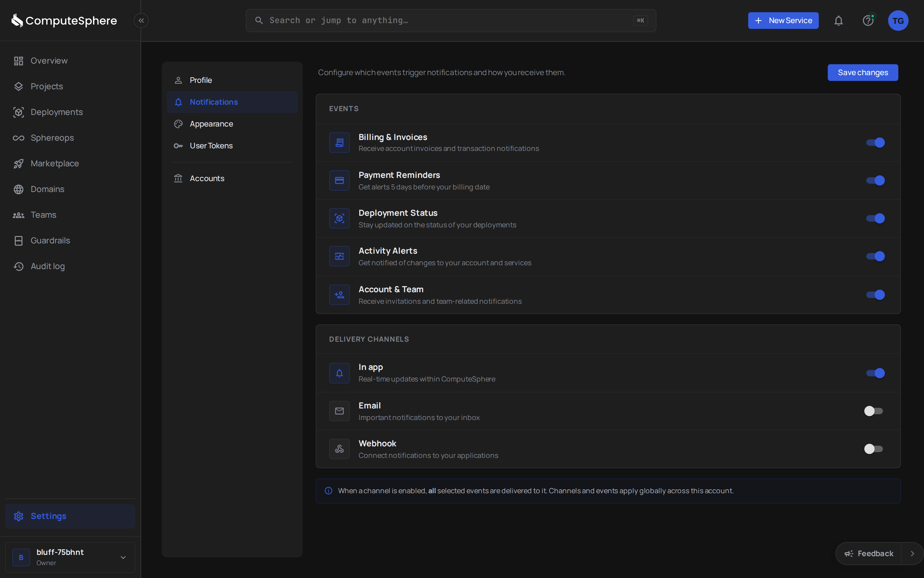
Task: Click the Payment Reminders card icon
Action: (339, 180)
